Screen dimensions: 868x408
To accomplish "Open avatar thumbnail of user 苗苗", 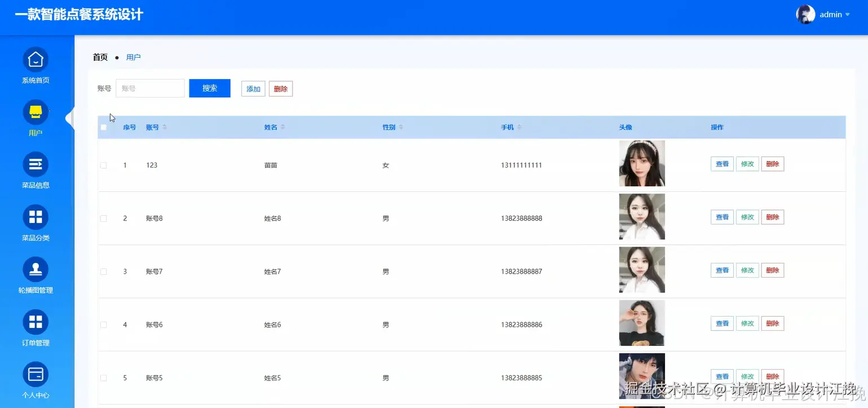I will pyautogui.click(x=642, y=164).
